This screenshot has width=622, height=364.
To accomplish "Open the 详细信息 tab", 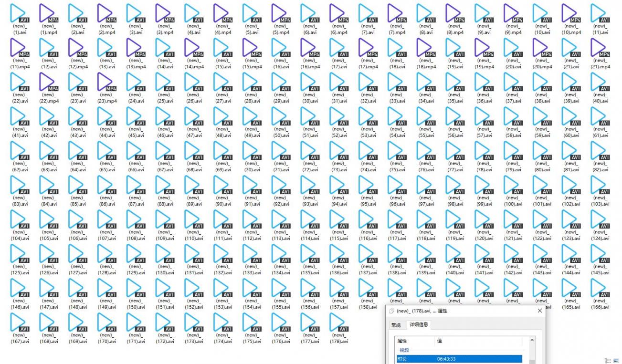I will 419,325.
